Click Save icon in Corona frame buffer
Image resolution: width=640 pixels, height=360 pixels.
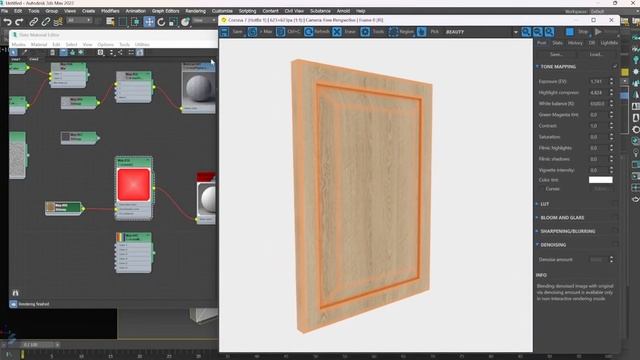(x=224, y=32)
